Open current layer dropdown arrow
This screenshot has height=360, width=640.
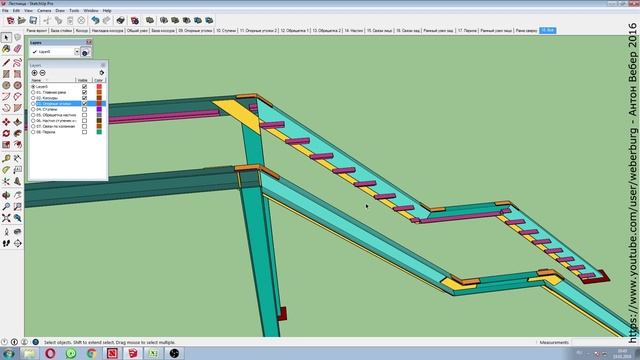coord(77,52)
